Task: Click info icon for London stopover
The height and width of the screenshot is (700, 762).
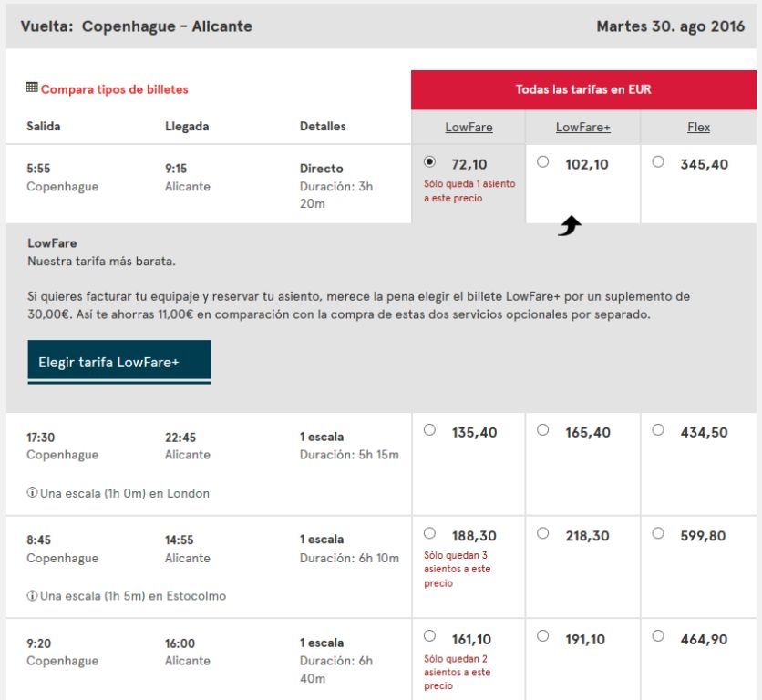Action: pyautogui.click(x=32, y=492)
